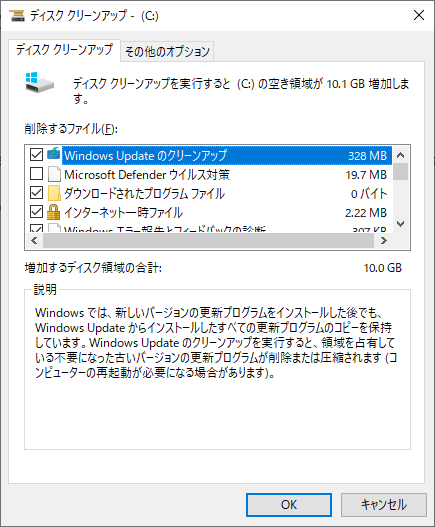Viewport: 435px width, 527px height.
Task: Confirm cleanup with the OK button
Action: pos(289,504)
